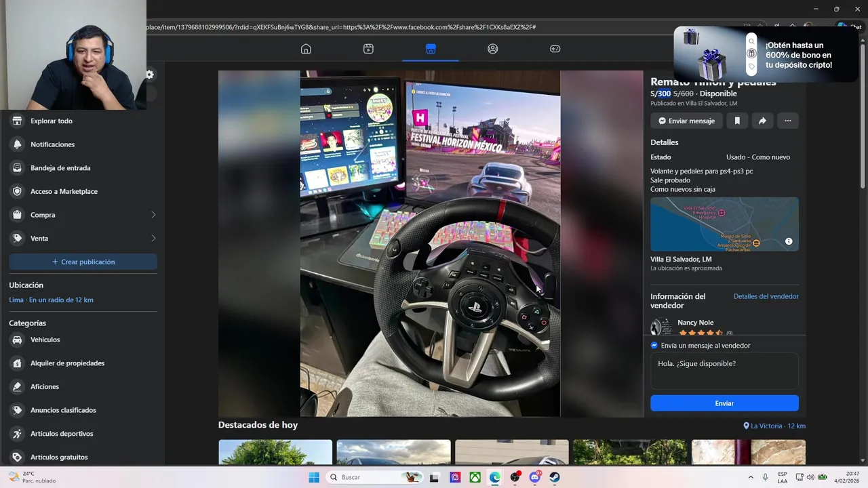The height and width of the screenshot is (488, 868).
Task: Open Discord in the taskbar
Action: [x=535, y=477]
